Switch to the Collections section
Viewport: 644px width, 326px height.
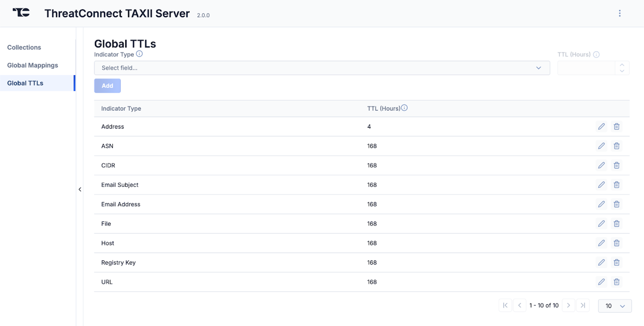click(x=24, y=47)
